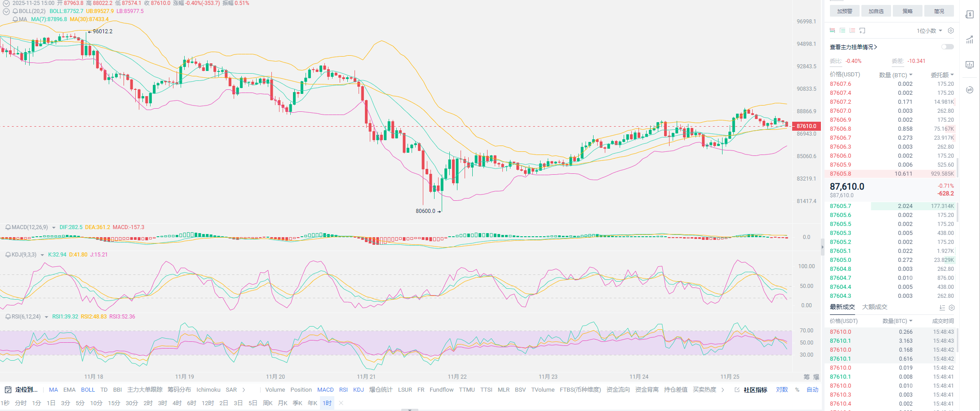Expand the KDJ(9,3,3) settings dropdown arrow

[43, 255]
